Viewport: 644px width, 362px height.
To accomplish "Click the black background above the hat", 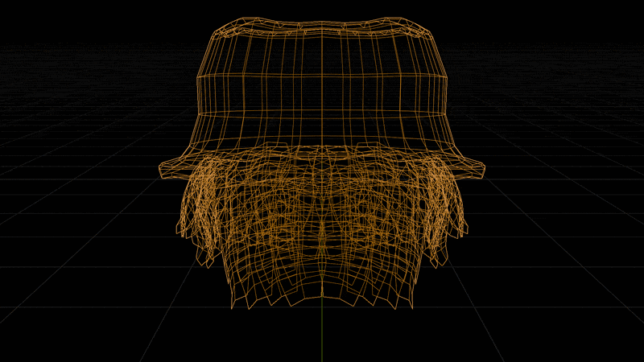I will (x=322, y=8).
